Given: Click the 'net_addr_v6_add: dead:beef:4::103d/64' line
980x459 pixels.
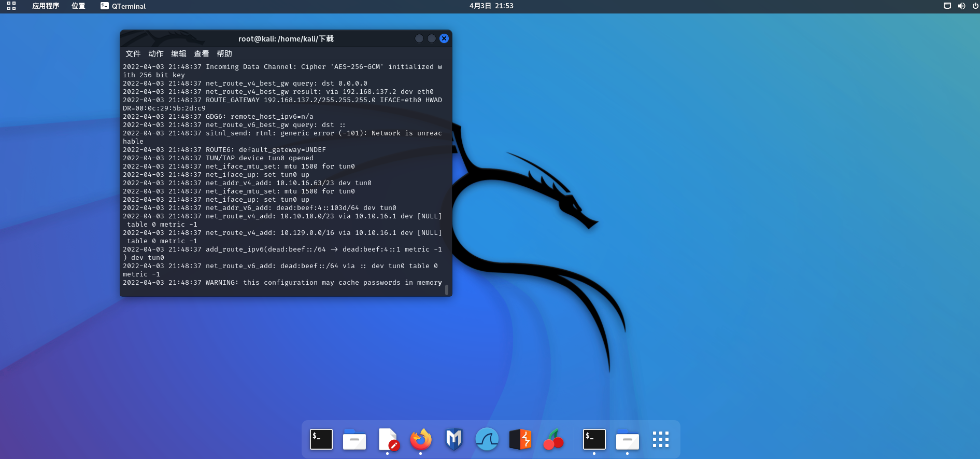Looking at the screenshot, I should [x=260, y=208].
